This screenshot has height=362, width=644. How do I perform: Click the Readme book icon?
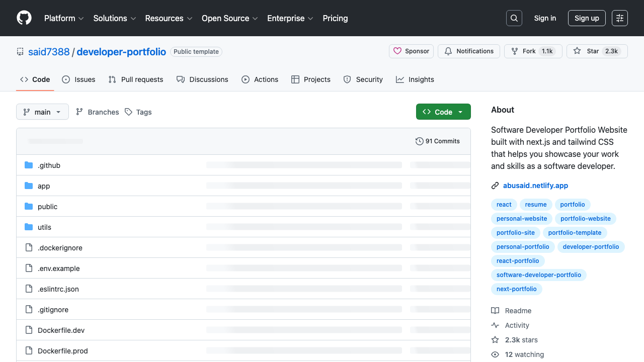tap(496, 310)
